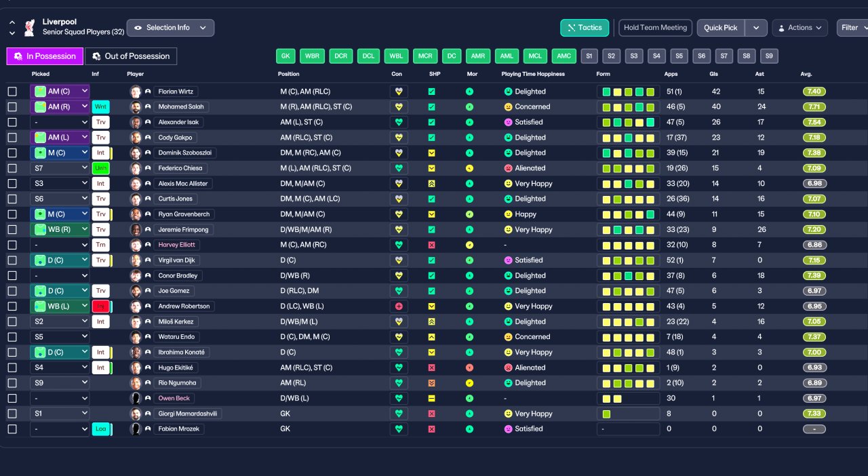The image size is (868, 476).
Task: Tick the checkbox for Rio Ngumoha
Action: (12, 383)
